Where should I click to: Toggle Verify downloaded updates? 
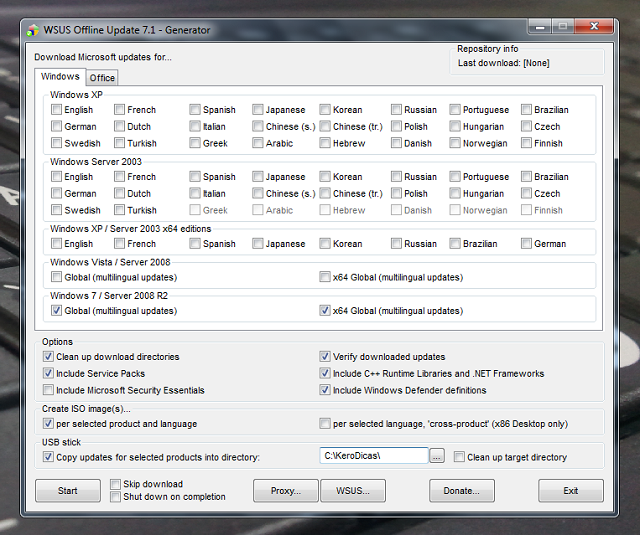pyautogui.click(x=325, y=356)
